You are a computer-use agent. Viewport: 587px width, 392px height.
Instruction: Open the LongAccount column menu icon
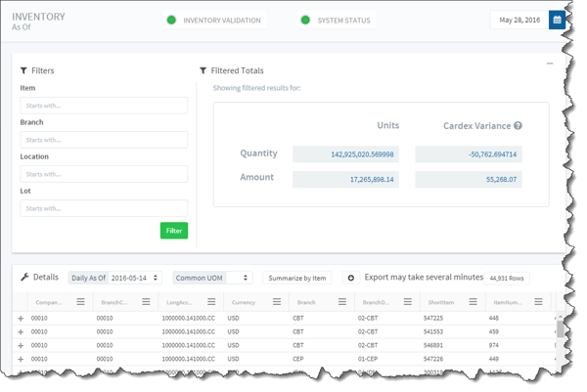point(212,303)
